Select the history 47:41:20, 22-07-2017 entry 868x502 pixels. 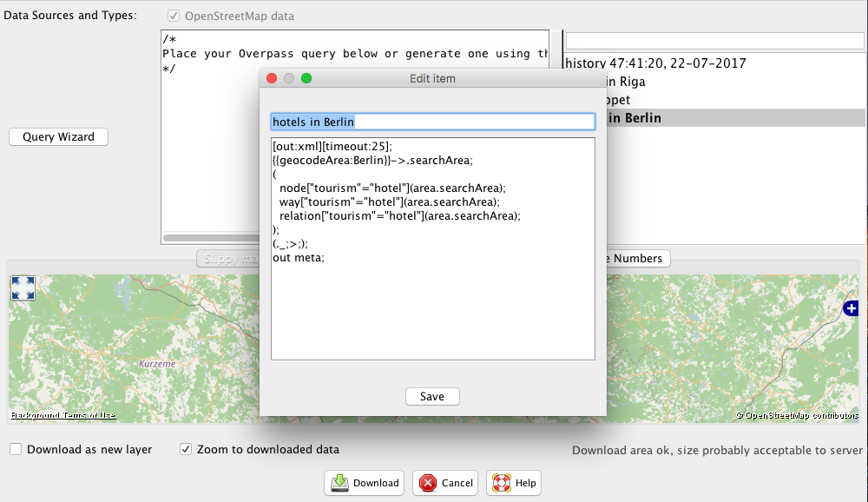point(655,63)
